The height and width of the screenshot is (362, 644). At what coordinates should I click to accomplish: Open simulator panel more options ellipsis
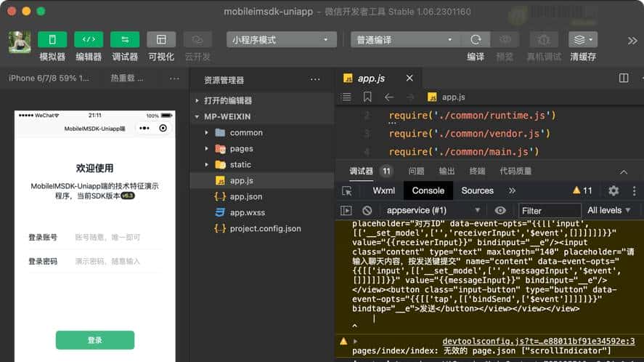point(174,79)
